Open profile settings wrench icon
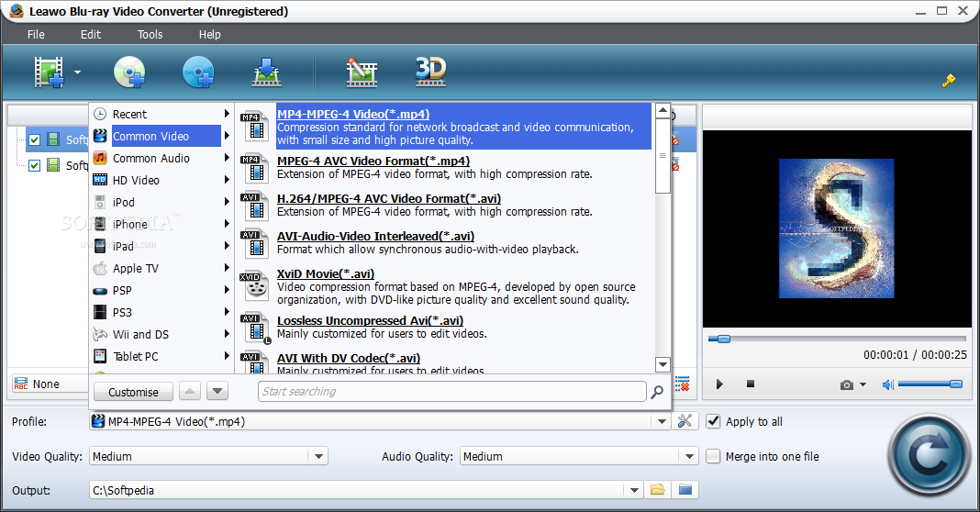980x512 pixels. tap(685, 421)
